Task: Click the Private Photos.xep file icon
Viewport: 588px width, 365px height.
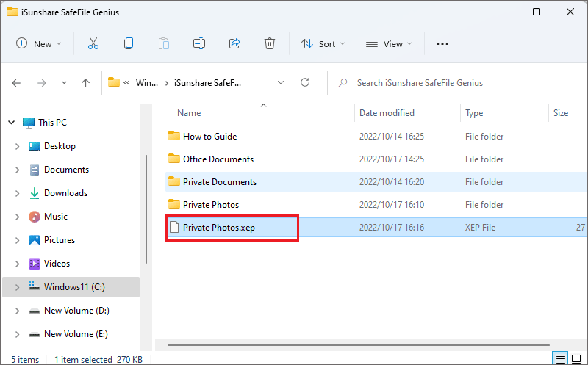Action: click(x=174, y=227)
